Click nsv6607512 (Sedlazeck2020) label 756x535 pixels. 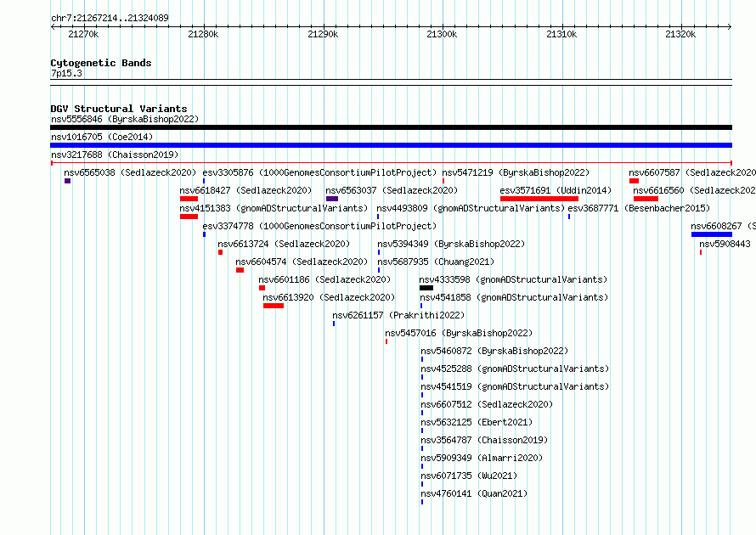487,404
